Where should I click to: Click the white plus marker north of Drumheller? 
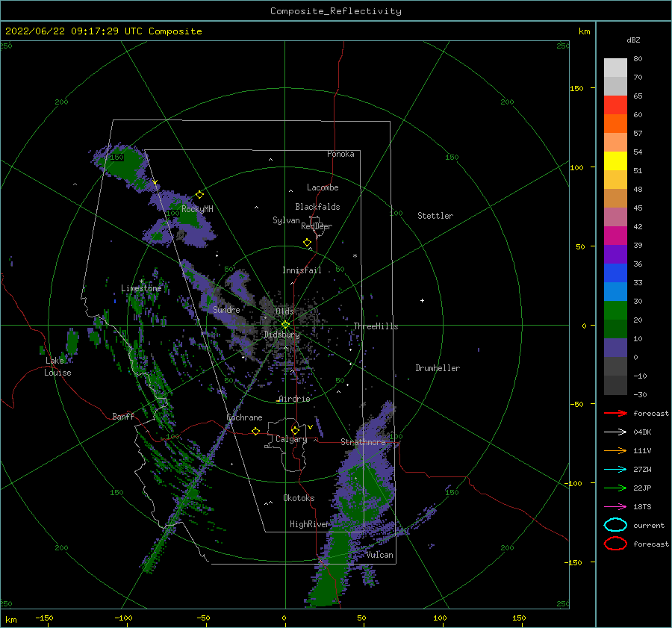tap(422, 300)
